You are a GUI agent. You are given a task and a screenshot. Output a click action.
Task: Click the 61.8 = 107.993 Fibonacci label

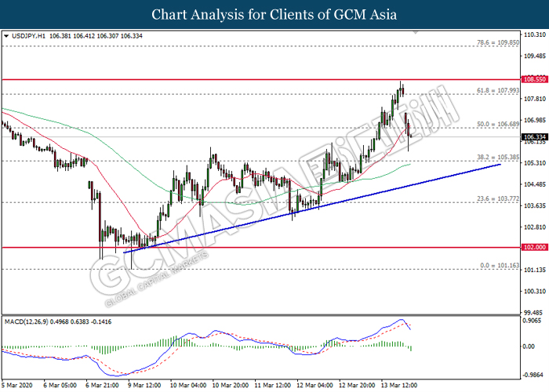click(498, 91)
